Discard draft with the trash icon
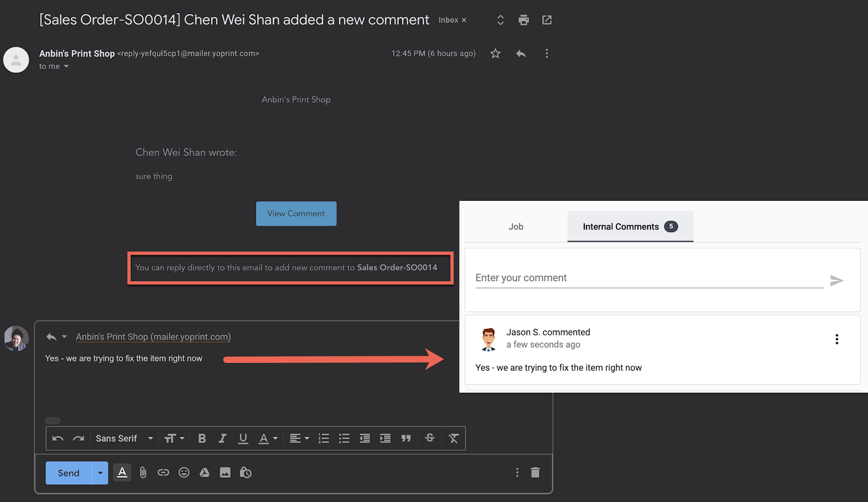Screen dimensions: 868x502 [x=535, y=472]
